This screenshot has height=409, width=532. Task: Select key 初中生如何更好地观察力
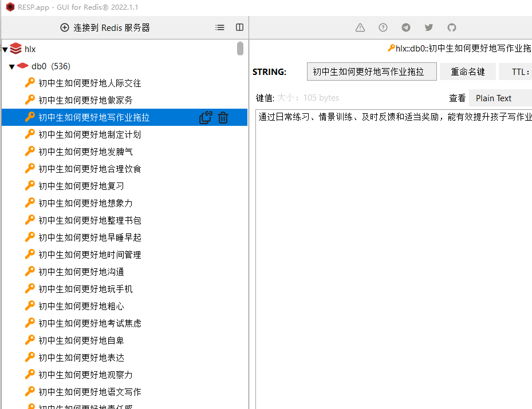click(x=85, y=375)
